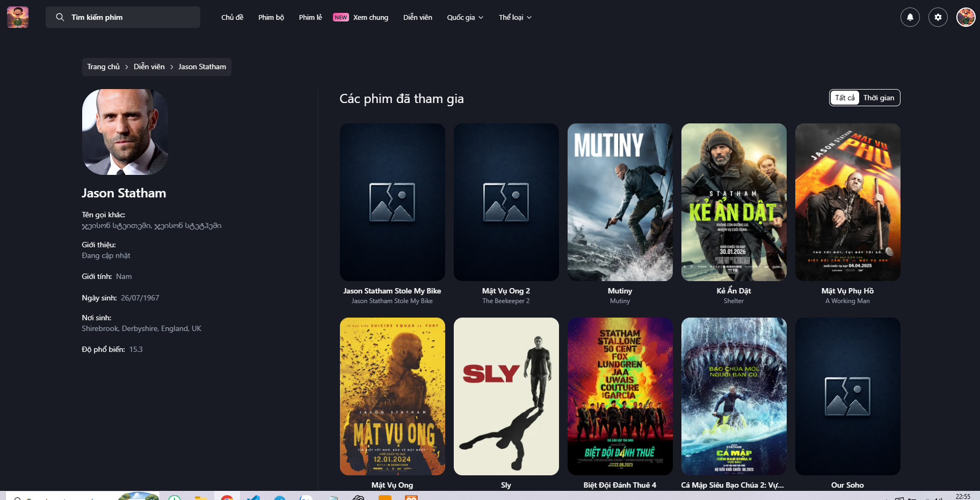Click the NEW badge beside Xem chung
Screen dimensions: 980x500
click(x=341, y=17)
